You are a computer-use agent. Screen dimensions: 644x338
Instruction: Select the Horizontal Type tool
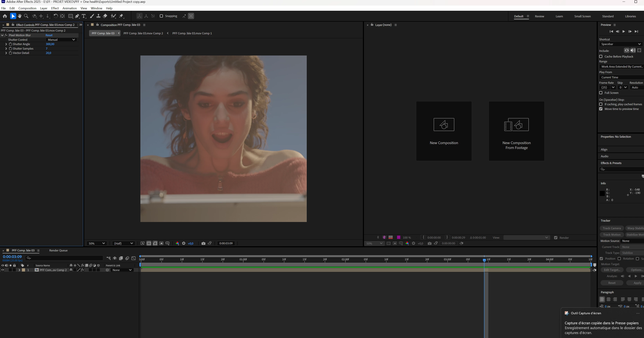pos(84,16)
